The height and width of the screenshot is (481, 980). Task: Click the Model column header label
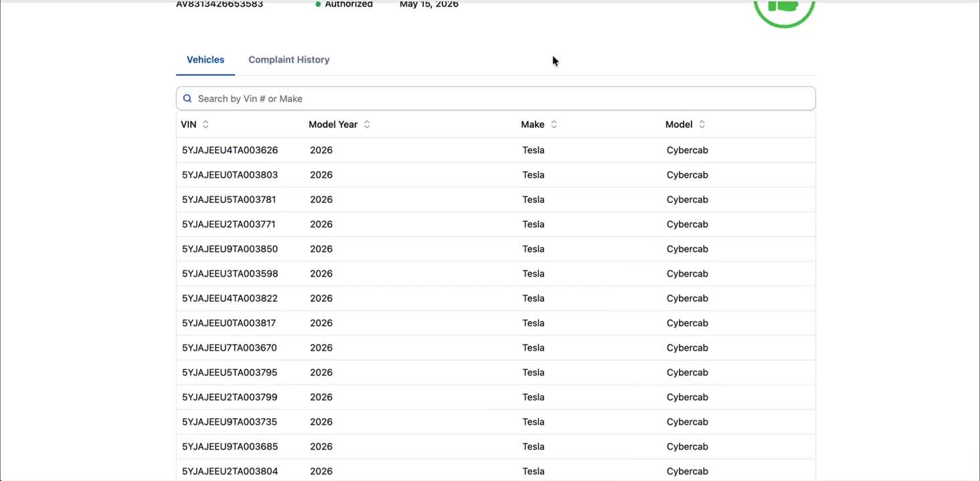click(x=679, y=124)
